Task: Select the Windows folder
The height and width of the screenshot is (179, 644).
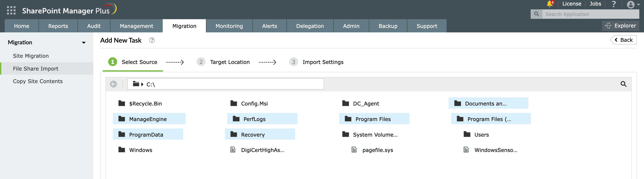Action: [135, 150]
